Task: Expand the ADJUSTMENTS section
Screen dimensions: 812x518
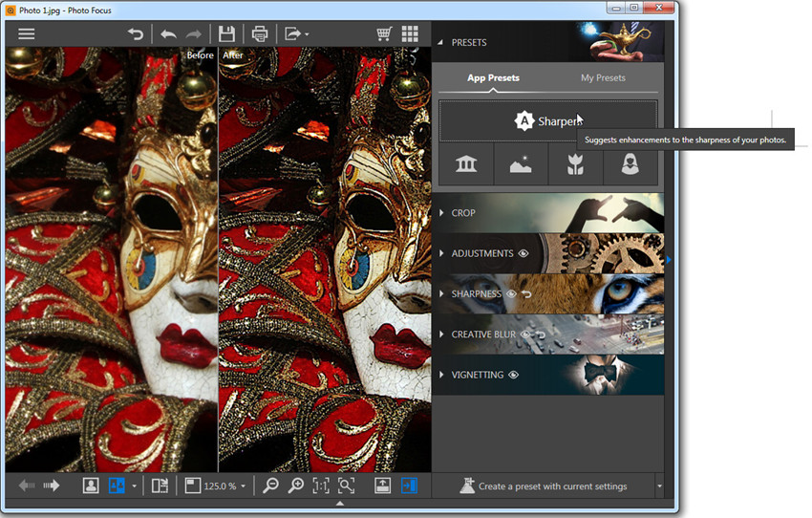Action: click(441, 253)
